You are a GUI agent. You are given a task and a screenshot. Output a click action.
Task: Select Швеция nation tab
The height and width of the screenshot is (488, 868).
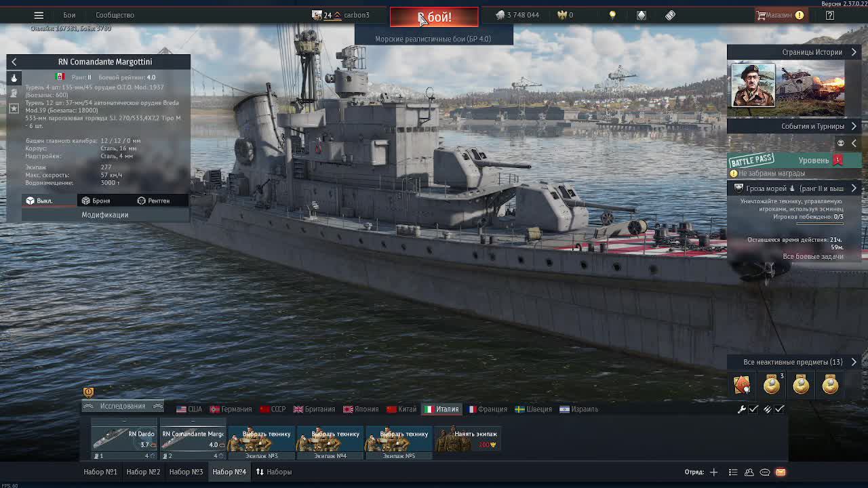coord(533,409)
